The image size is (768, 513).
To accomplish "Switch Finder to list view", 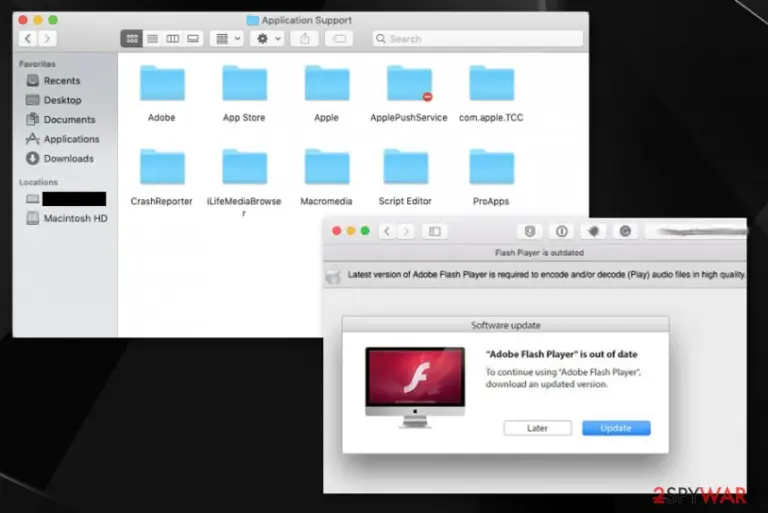I will tap(152, 39).
